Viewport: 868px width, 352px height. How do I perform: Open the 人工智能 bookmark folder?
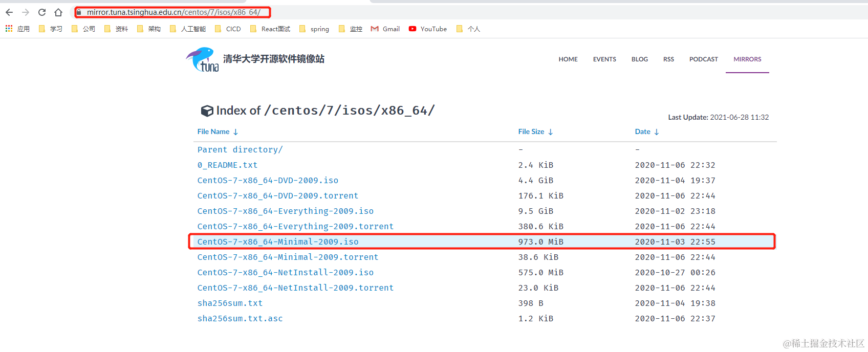(x=188, y=29)
